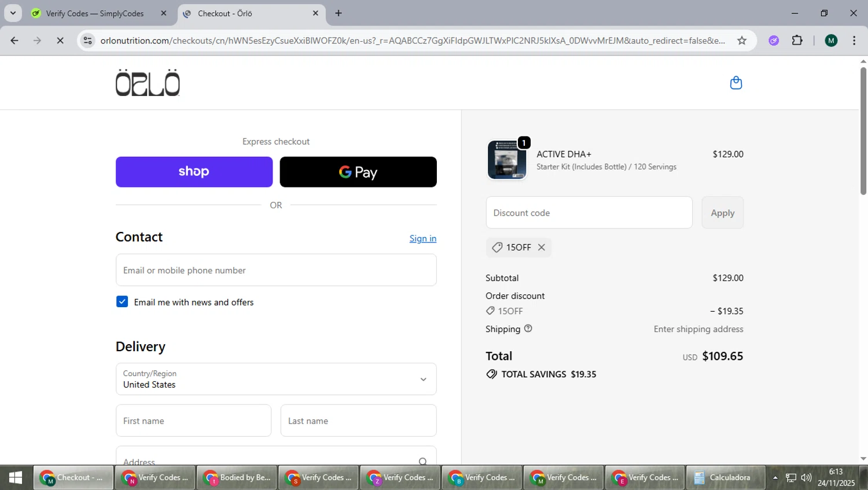
Task: Open the tab search dropdown arrow
Action: (x=13, y=13)
